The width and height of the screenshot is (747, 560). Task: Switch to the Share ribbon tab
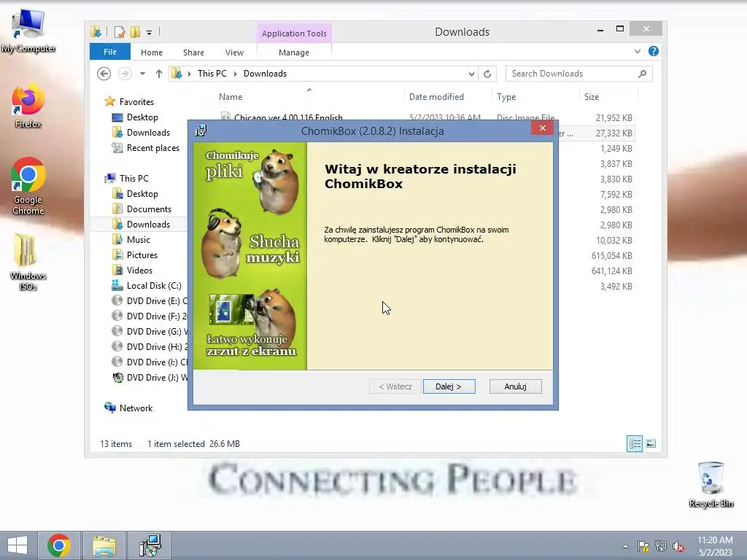pos(193,52)
